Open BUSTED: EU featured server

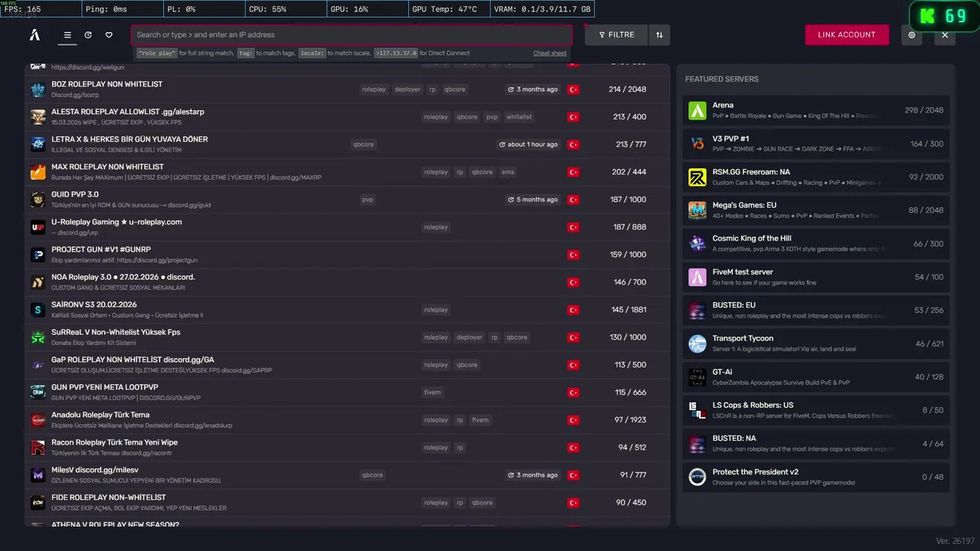click(816, 310)
